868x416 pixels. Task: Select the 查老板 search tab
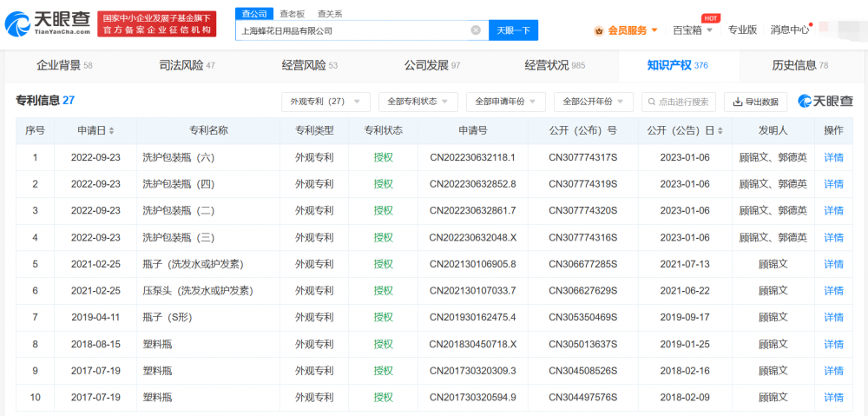tap(292, 14)
